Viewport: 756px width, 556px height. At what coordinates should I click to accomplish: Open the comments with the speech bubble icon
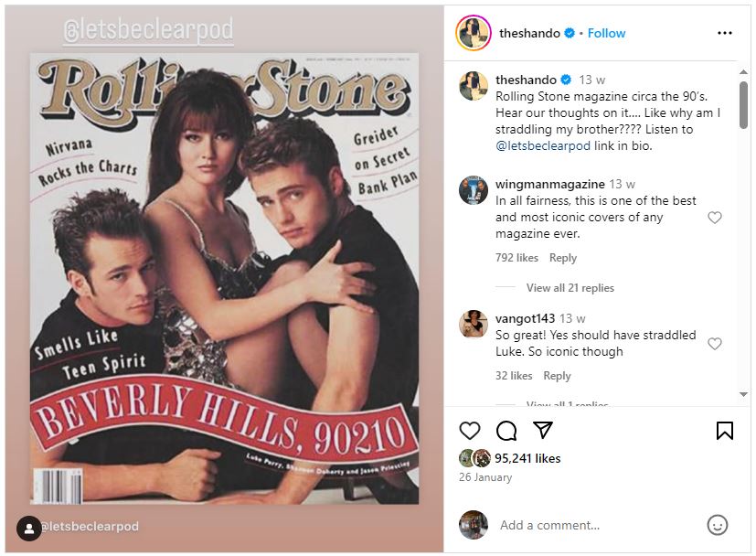click(505, 431)
